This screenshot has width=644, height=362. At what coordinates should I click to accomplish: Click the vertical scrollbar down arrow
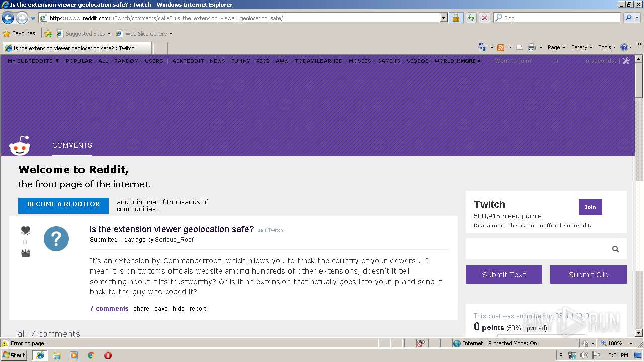(x=639, y=333)
